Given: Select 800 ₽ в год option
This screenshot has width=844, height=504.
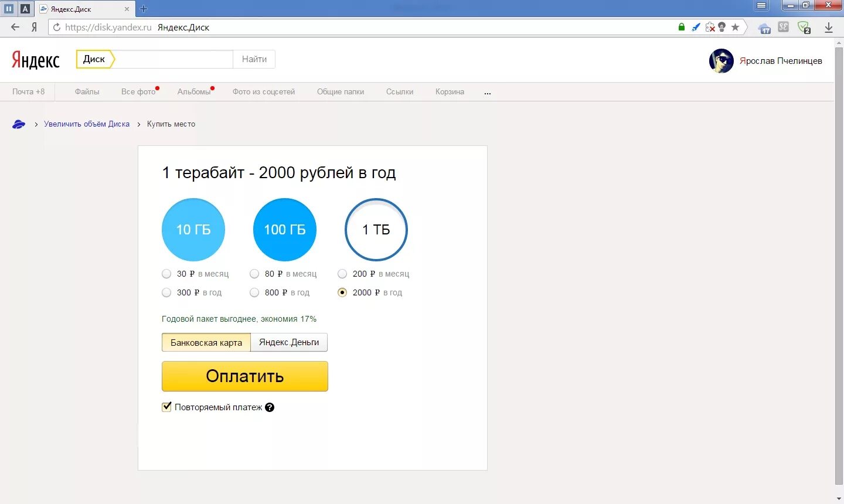Looking at the screenshot, I should coord(254,292).
